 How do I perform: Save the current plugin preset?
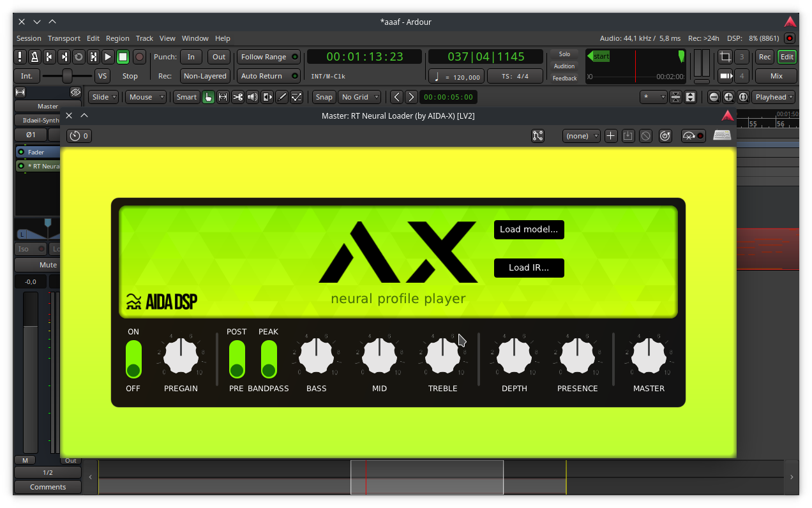point(628,135)
